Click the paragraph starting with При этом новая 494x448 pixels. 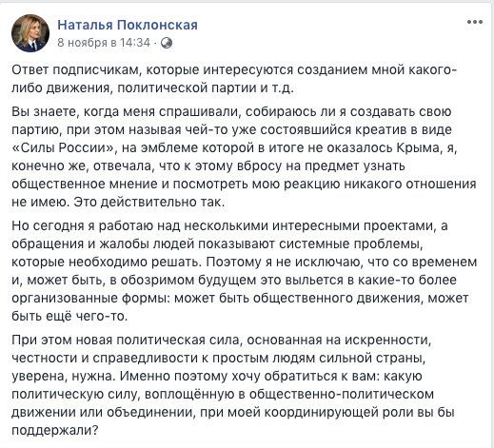233,385
